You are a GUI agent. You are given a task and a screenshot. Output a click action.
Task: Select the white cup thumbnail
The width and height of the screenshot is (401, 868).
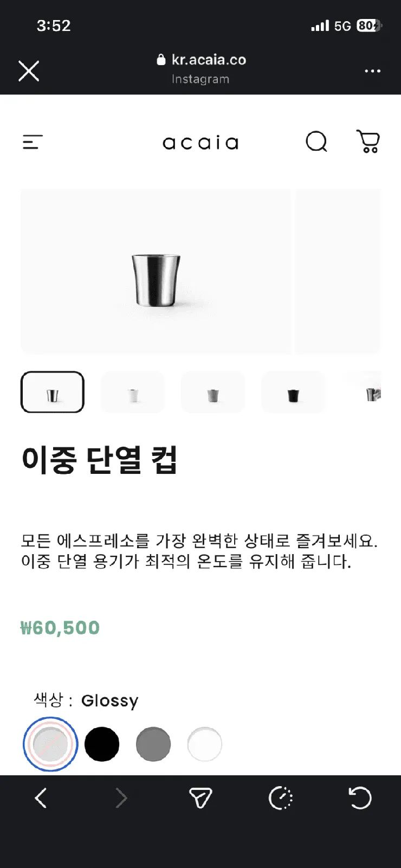133,392
